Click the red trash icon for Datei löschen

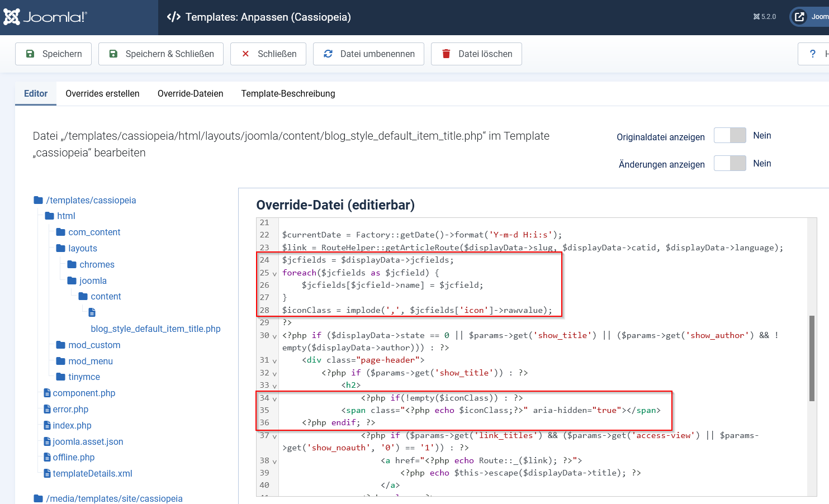click(x=446, y=54)
